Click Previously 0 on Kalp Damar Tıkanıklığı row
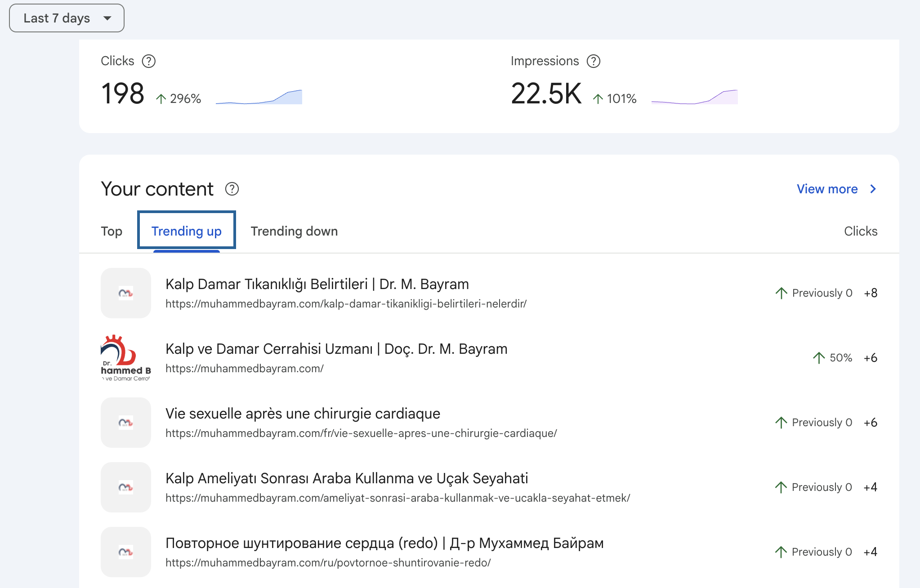Screen dimensions: 920x588 click(x=822, y=293)
